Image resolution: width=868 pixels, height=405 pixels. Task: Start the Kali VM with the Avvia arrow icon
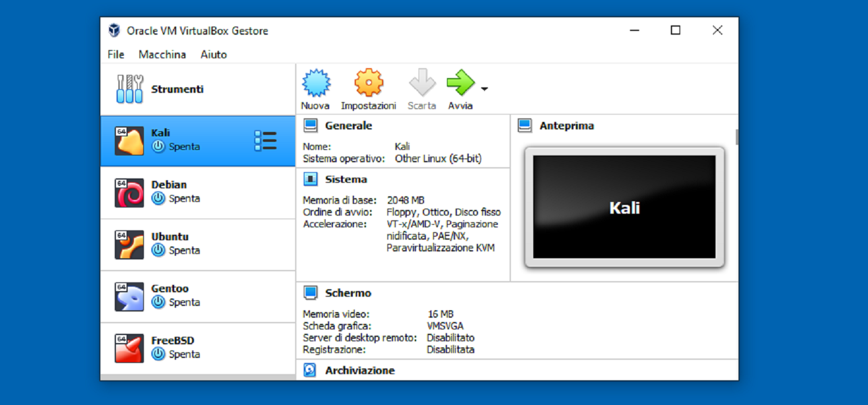tap(460, 81)
